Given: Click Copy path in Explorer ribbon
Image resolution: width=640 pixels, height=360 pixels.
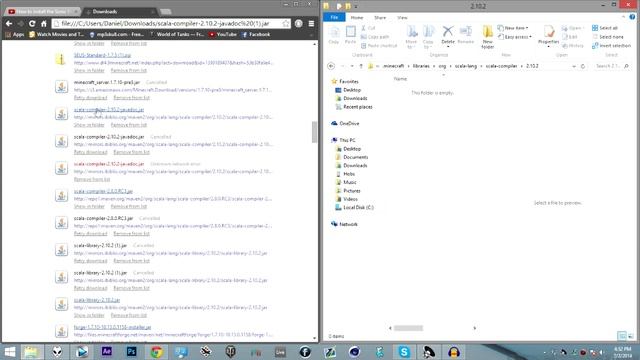Looking at the screenshot, I should point(375,37).
